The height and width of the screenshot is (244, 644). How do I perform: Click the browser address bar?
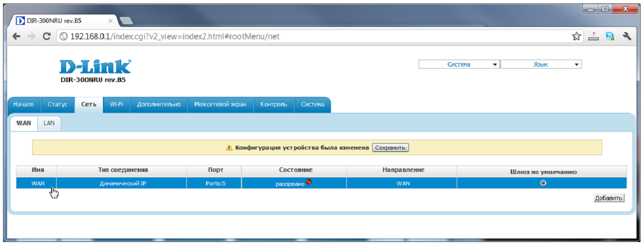pos(318,36)
